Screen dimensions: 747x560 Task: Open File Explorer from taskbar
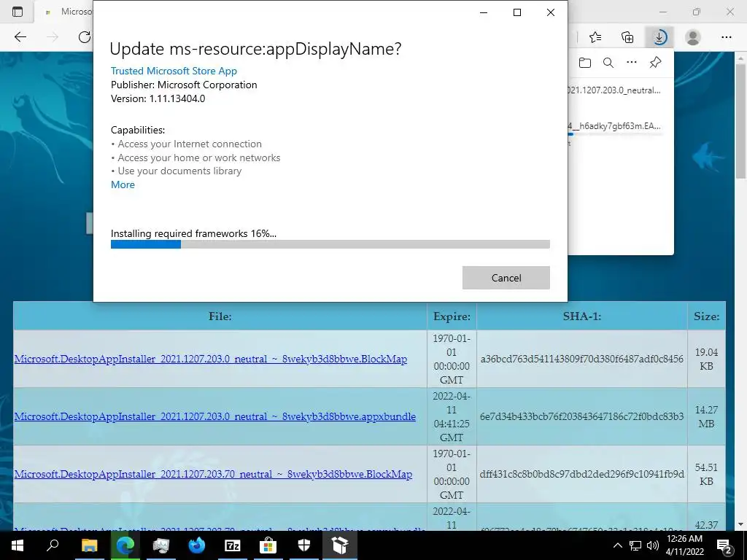pos(89,545)
